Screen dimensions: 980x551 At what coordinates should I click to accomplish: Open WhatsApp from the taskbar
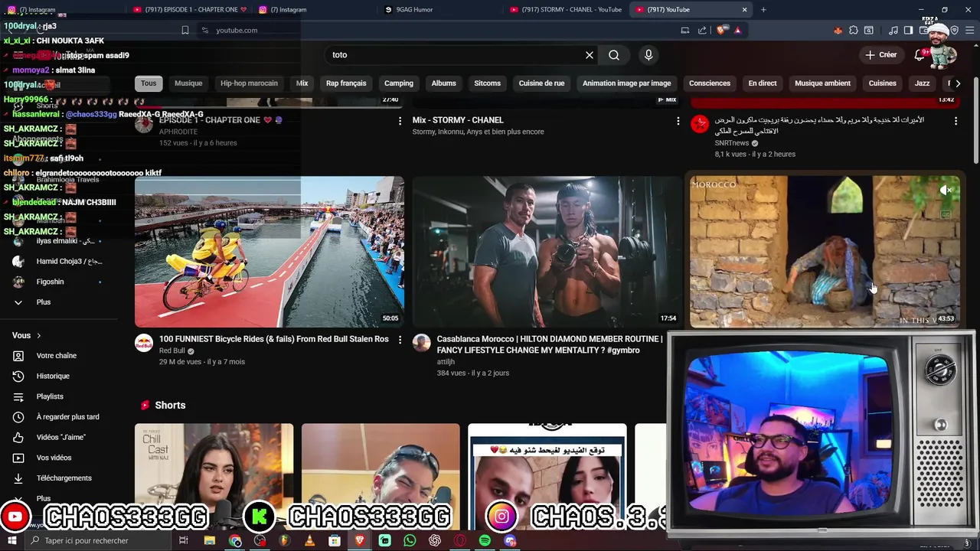(x=410, y=541)
